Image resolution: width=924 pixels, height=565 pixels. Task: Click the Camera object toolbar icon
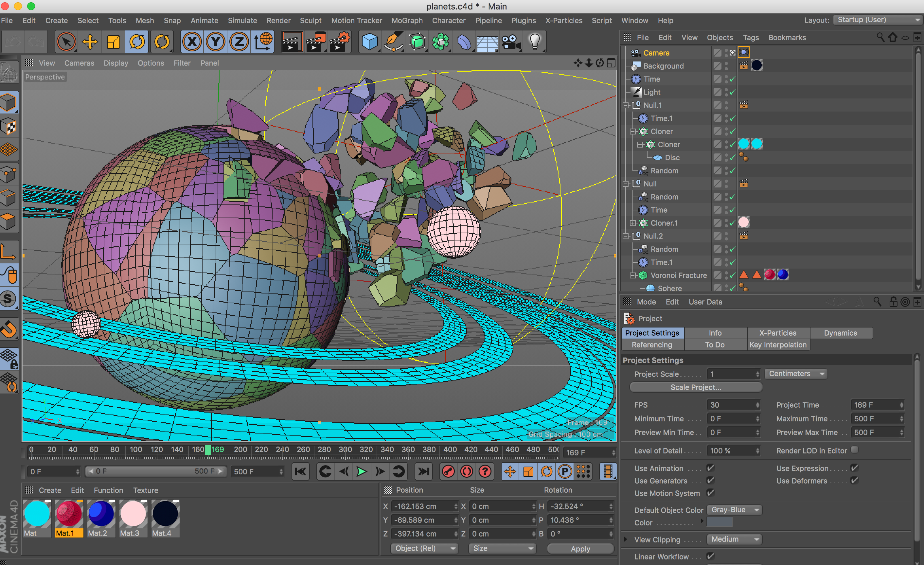click(x=511, y=42)
